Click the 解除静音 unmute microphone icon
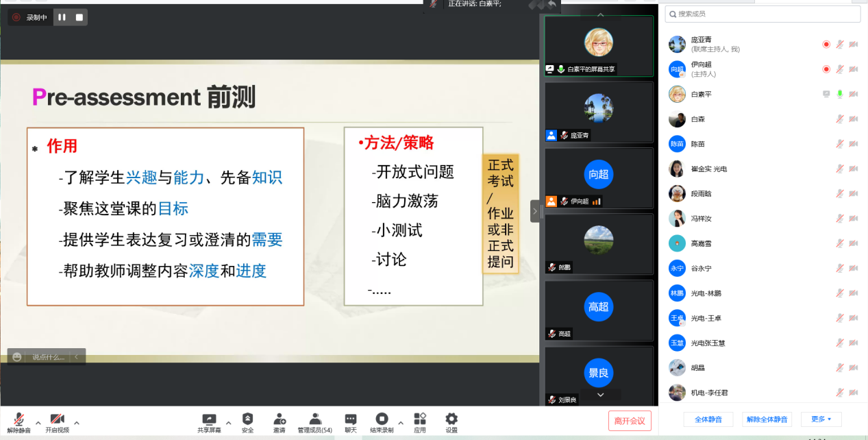 (x=19, y=419)
